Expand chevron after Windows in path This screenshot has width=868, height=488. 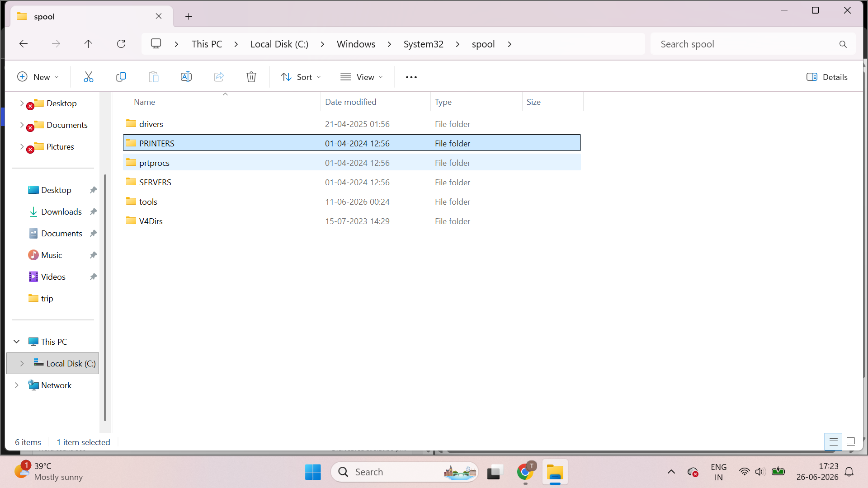389,44
